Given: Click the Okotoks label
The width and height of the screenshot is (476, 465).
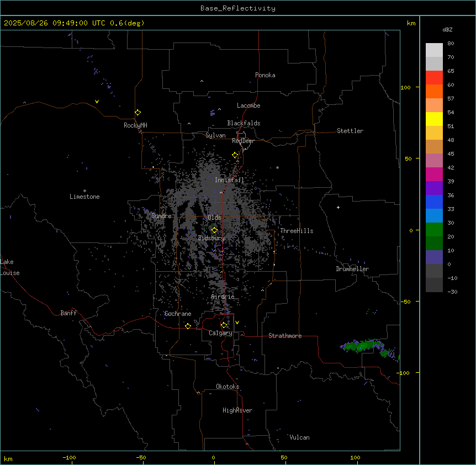Looking at the screenshot, I should click(x=228, y=387).
